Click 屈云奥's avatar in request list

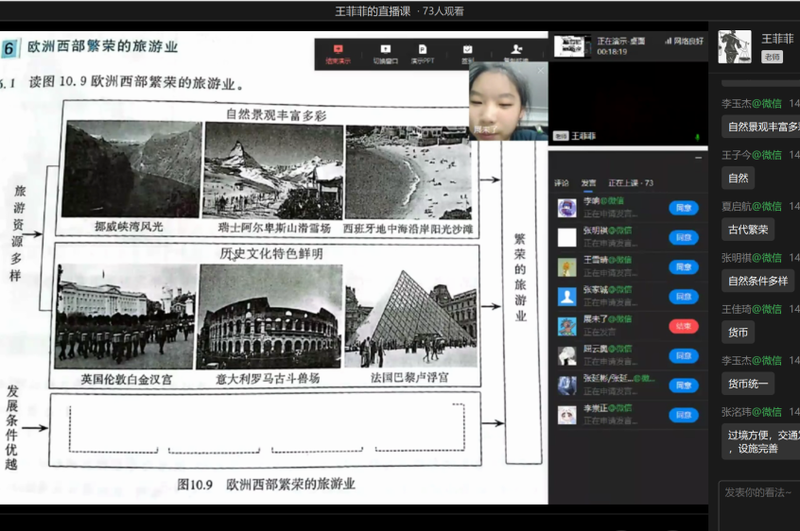pyautogui.click(x=567, y=356)
